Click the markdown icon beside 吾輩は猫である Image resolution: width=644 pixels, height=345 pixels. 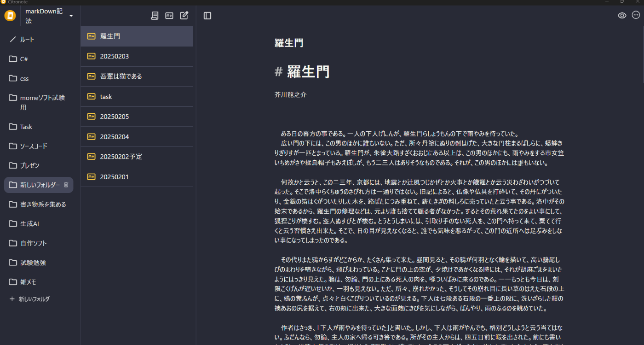(91, 76)
